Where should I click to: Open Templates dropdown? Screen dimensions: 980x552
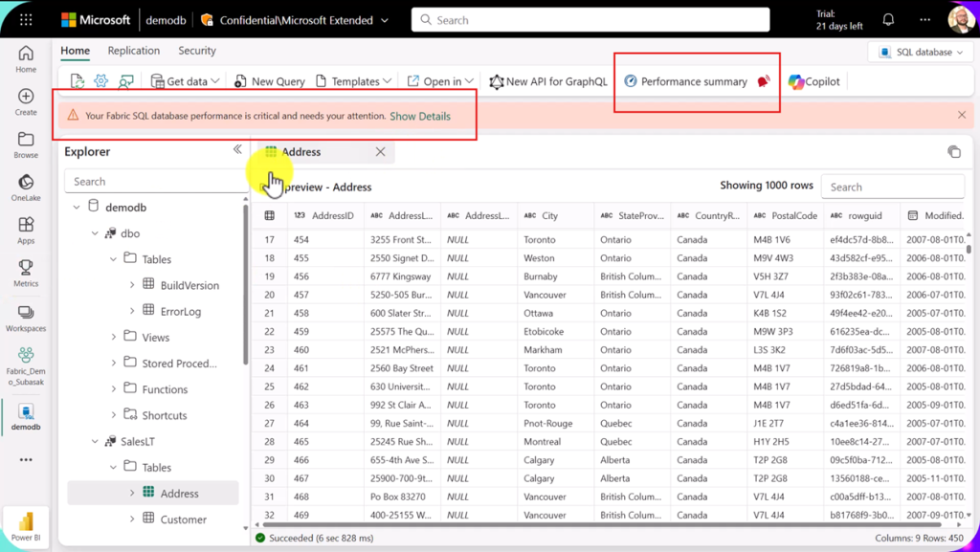pos(354,81)
